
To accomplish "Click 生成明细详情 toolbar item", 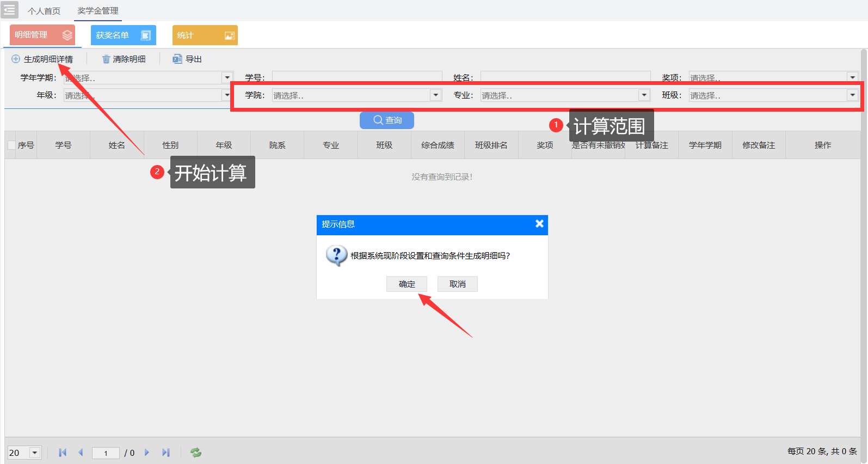I will 42,59.
